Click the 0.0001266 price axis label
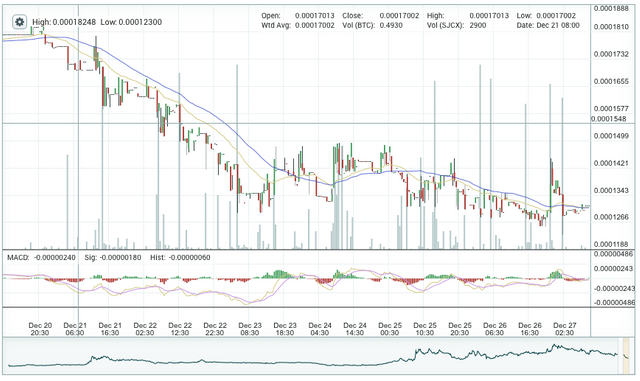Viewport: 640px width, 381px height. [611, 217]
